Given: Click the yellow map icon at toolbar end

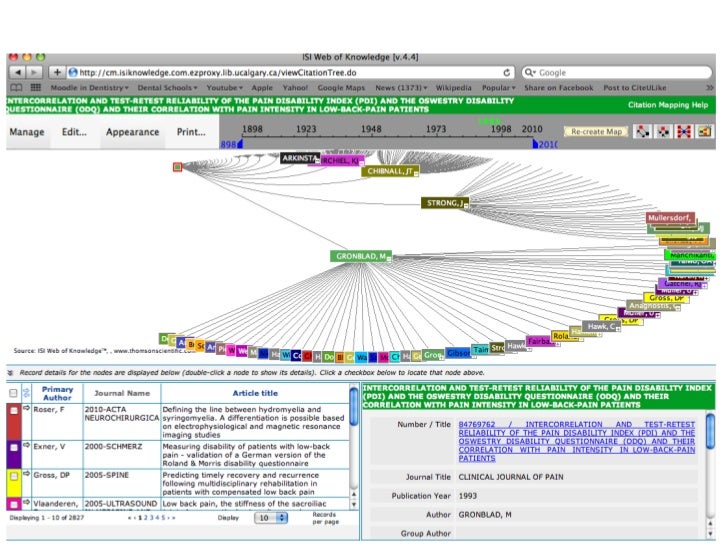Looking at the screenshot, I should pos(705,132).
